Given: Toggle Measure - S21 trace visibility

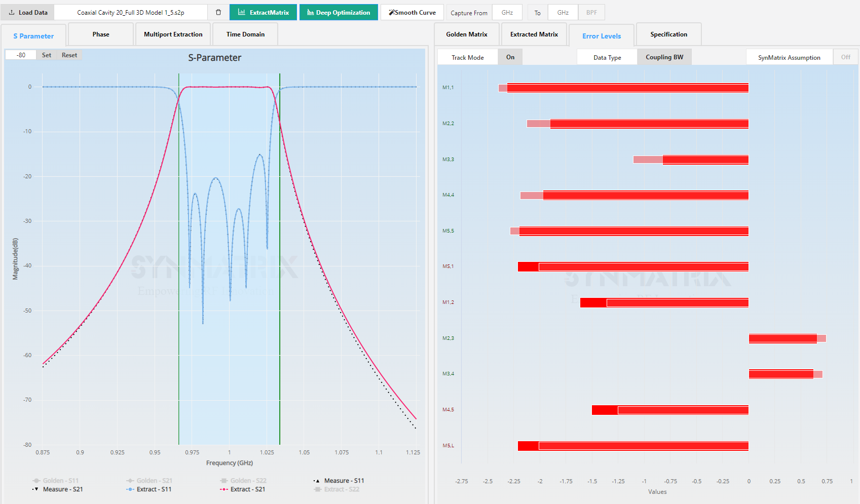Looking at the screenshot, I should coord(57,489).
